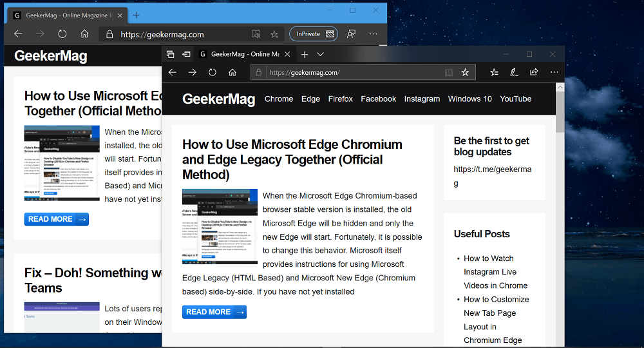Close GeekerMag tab in Edge Legacy window

(x=287, y=54)
